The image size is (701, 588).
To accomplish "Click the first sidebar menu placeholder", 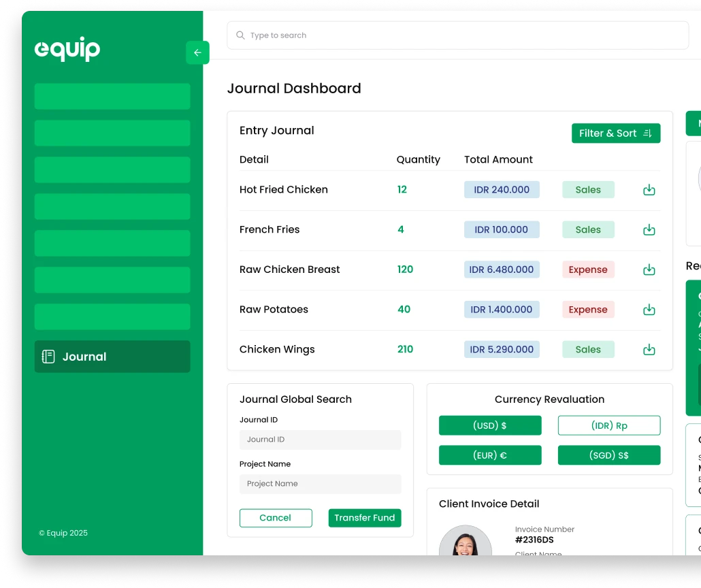I will click(x=112, y=97).
